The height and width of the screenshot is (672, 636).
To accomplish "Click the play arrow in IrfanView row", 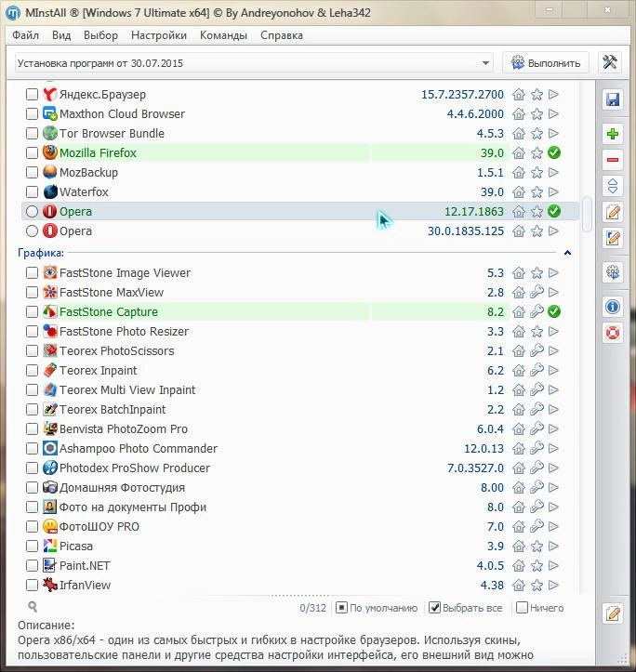I will click(x=553, y=585).
